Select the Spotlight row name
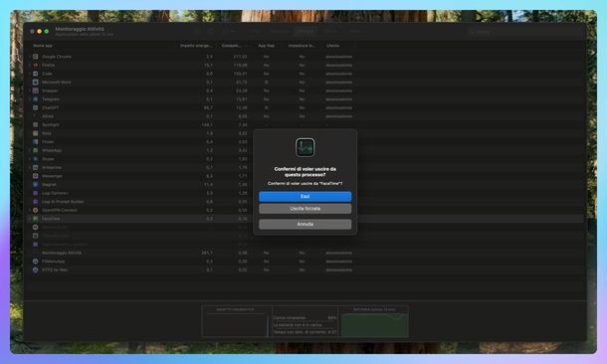607x364 pixels. click(x=51, y=124)
